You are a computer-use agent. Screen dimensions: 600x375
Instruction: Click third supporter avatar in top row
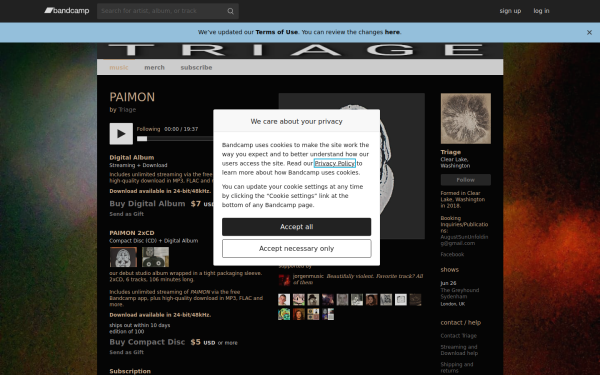pyautogui.click(x=313, y=300)
